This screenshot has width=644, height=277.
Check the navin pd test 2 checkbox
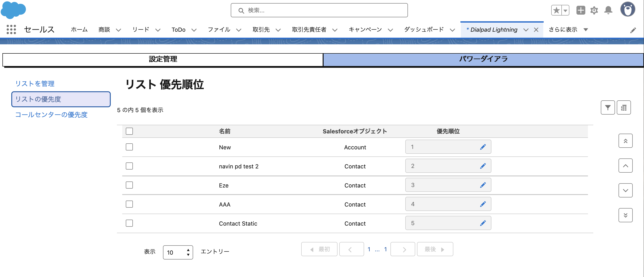(129, 166)
